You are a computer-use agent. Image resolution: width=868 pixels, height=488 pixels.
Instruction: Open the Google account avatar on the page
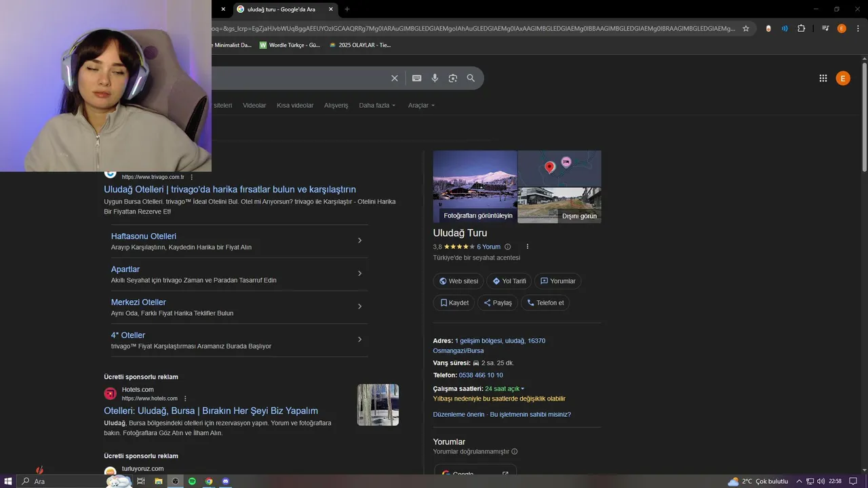pos(843,79)
